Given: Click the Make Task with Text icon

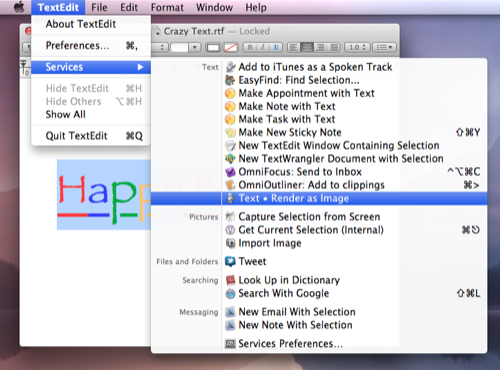Looking at the screenshot, I should [x=230, y=119].
